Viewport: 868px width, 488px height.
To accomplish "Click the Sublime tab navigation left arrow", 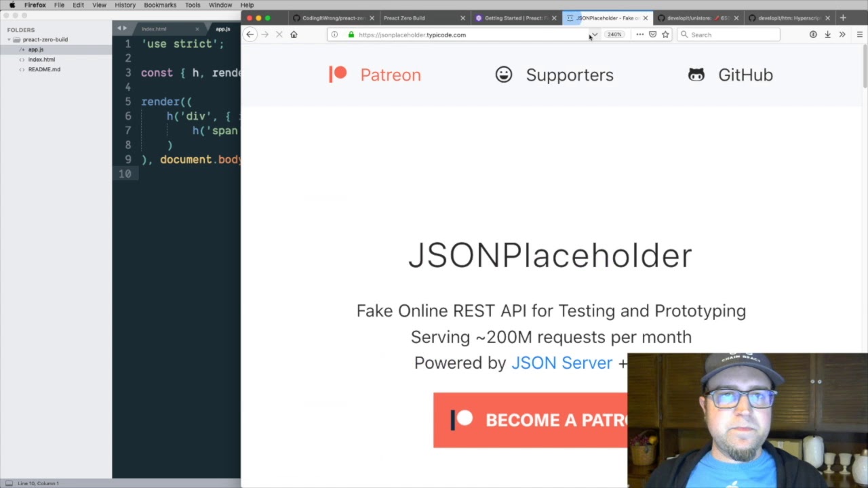I will pyautogui.click(x=119, y=28).
